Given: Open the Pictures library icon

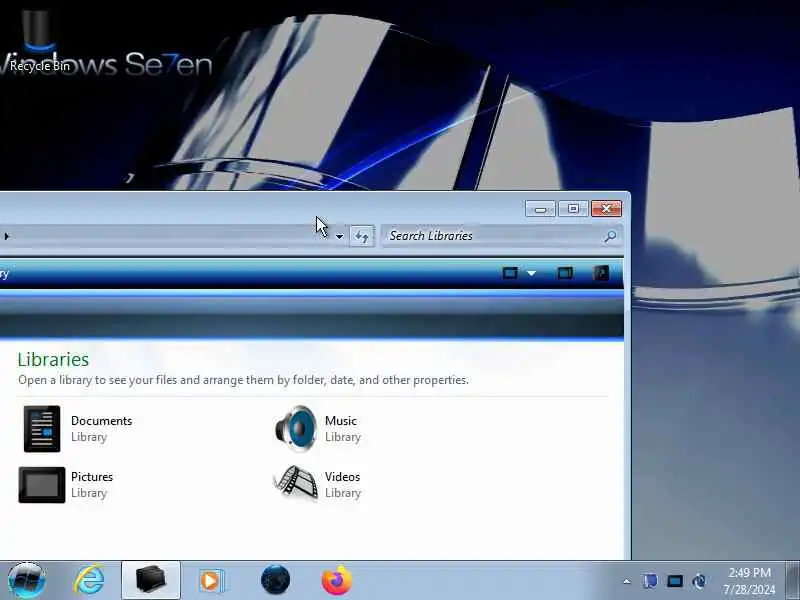Looking at the screenshot, I should [42, 485].
